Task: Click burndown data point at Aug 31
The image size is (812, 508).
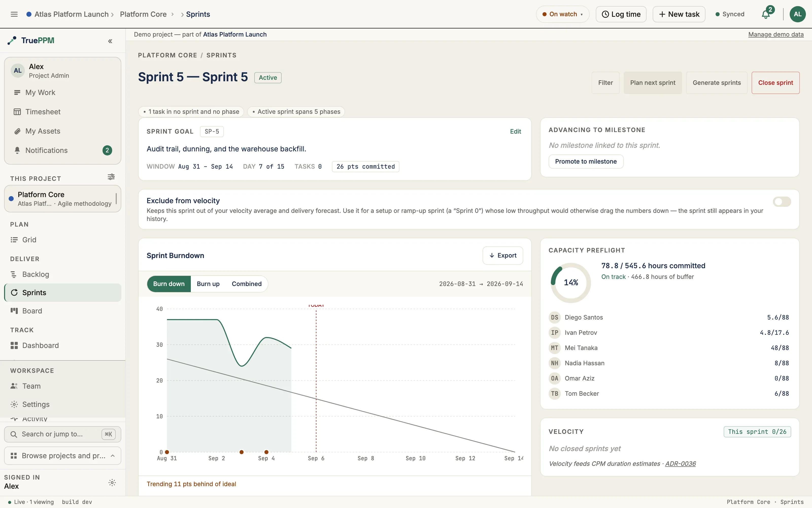Action: pyautogui.click(x=167, y=452)
